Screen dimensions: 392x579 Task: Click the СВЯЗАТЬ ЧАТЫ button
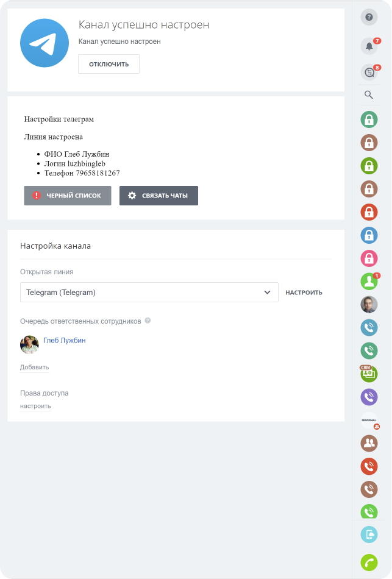[x=159, y=196]
